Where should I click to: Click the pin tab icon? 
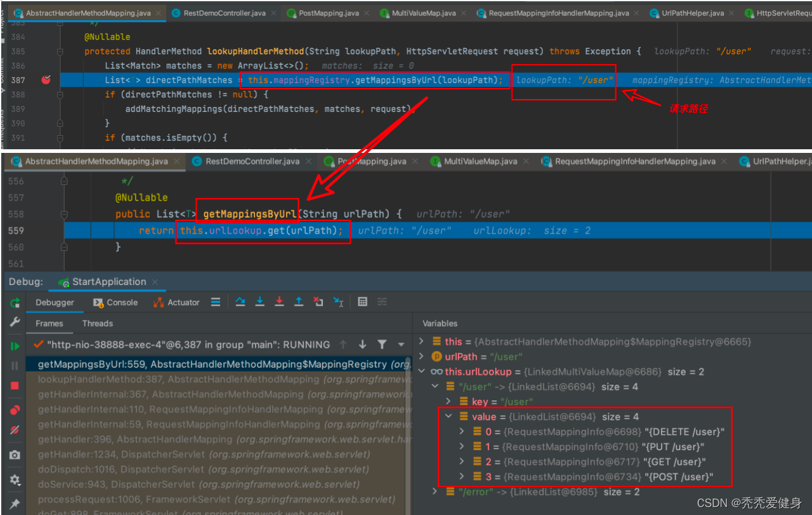(x=15, y=504)
